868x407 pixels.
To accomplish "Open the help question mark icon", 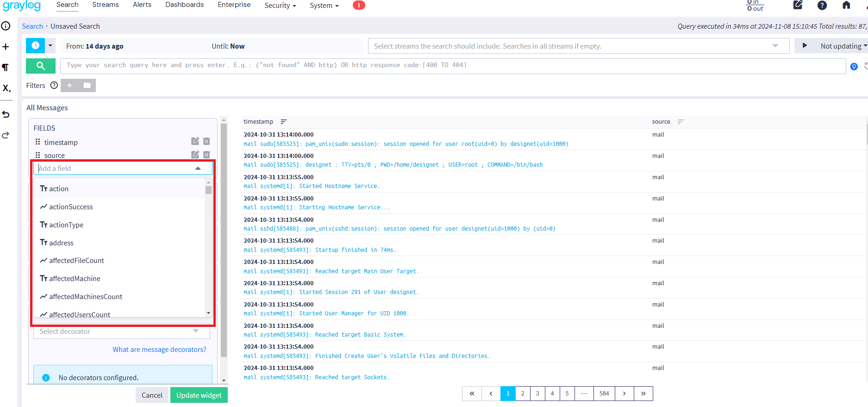I will coord(822,6).
